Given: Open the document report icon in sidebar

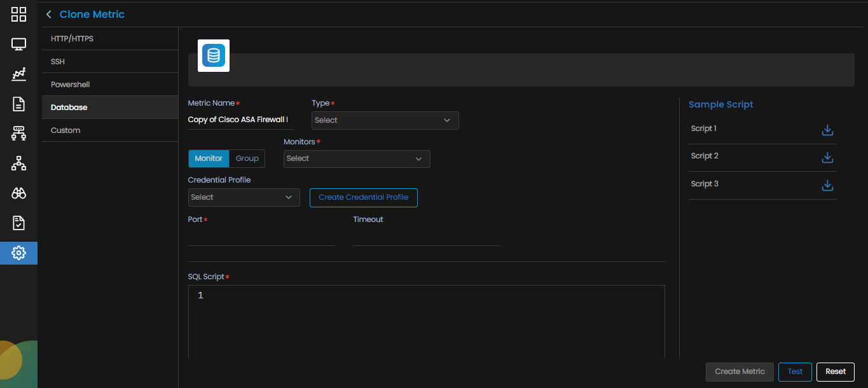Looking at the screenshot, I should (x=18, y=104).
